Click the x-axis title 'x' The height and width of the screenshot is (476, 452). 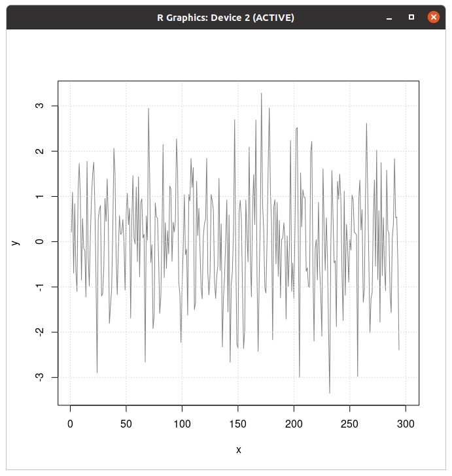239,450
